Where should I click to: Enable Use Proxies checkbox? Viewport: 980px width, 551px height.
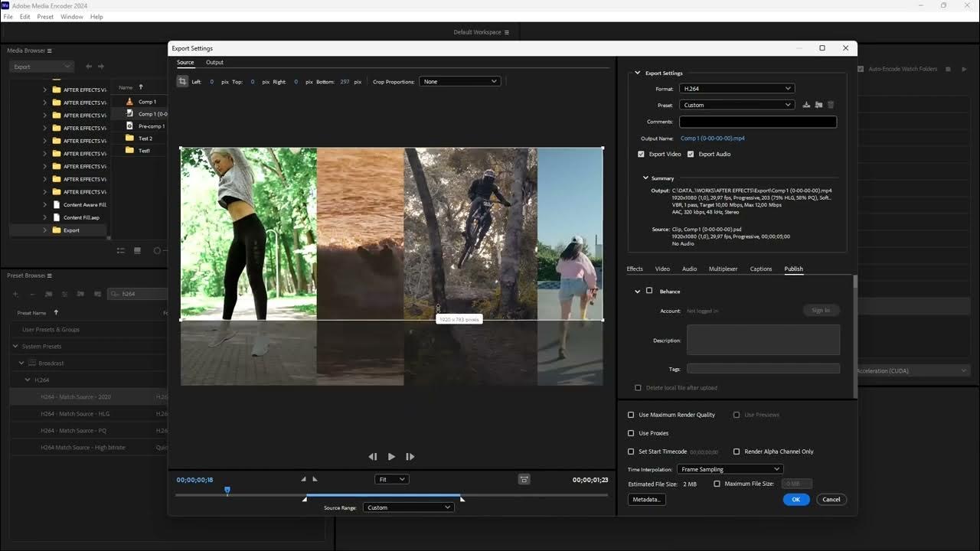point(631,433)
